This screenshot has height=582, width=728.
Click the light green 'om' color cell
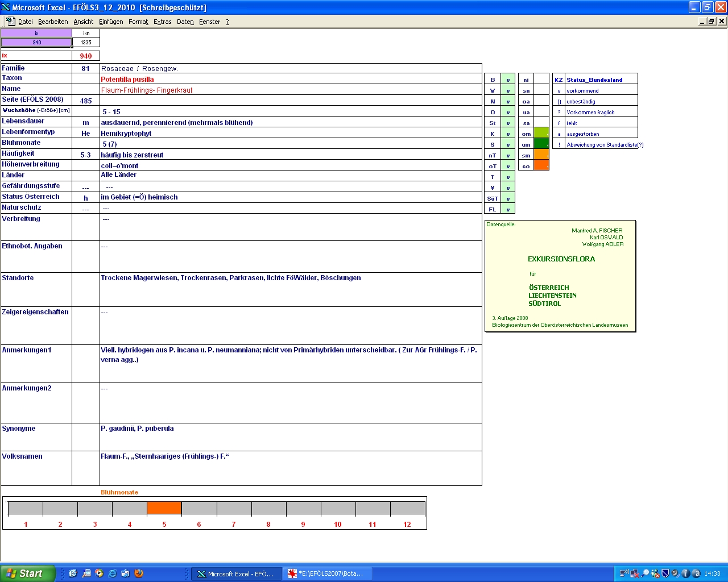click(541, 134)
